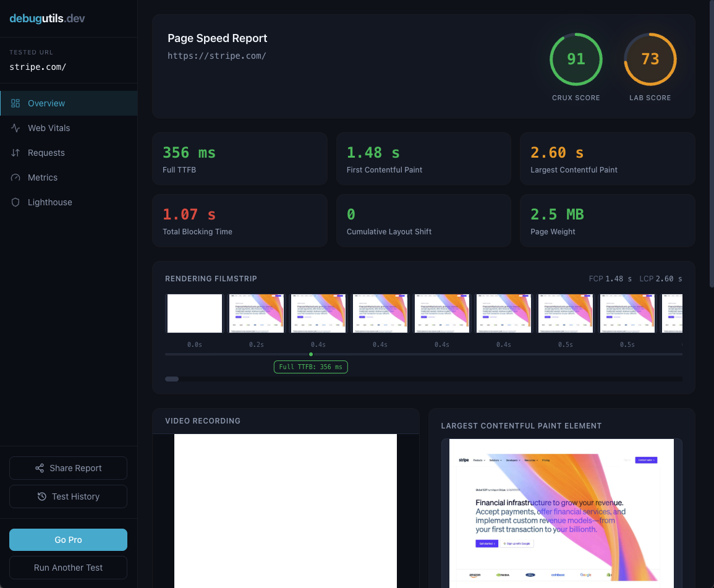Click the clock icon beside Test History
This screenshot has height=588, width=714.
pyautogui.click(x=41, y=496)
